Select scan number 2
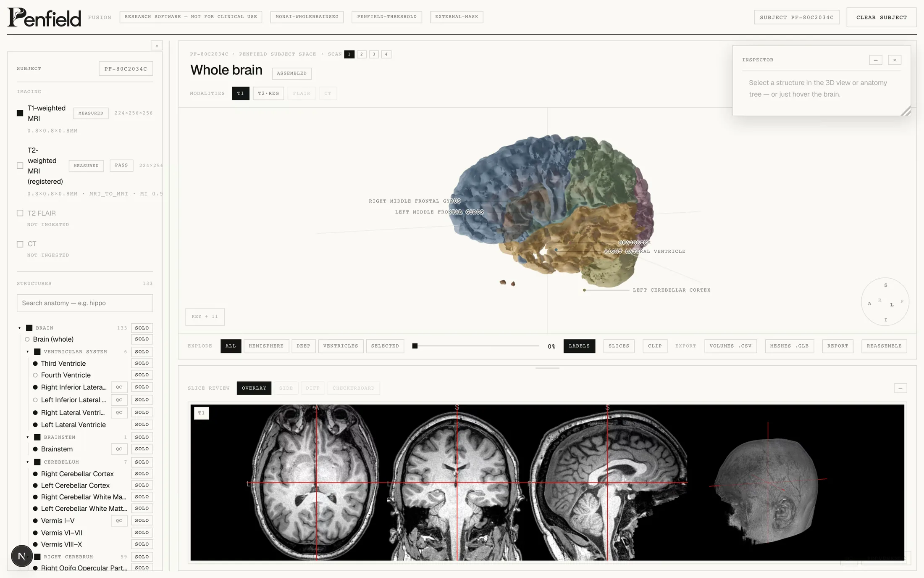924x578 pixels. [361, 54]
